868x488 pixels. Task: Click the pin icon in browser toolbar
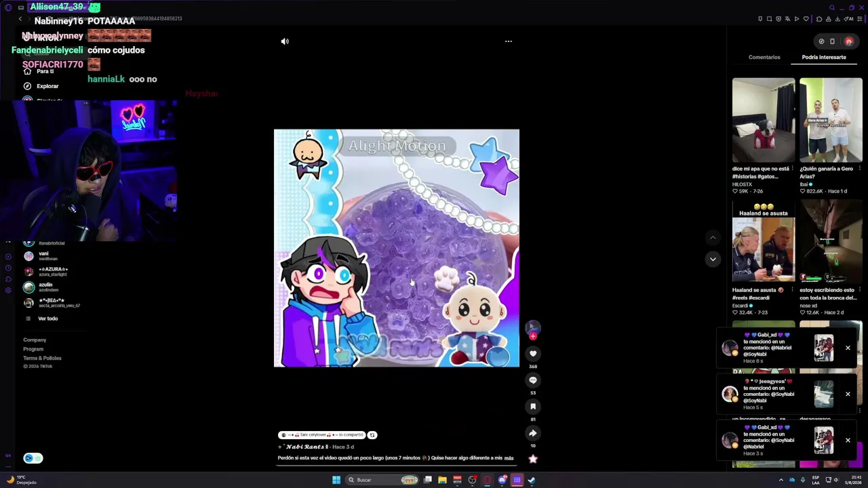click(x=760, y=19)
